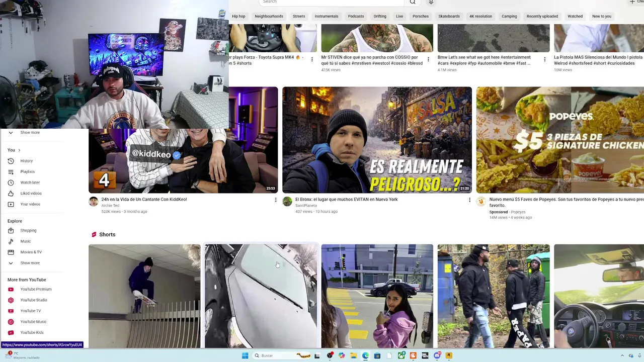
Task: Open Shopping under Explore
Action: 28,230
